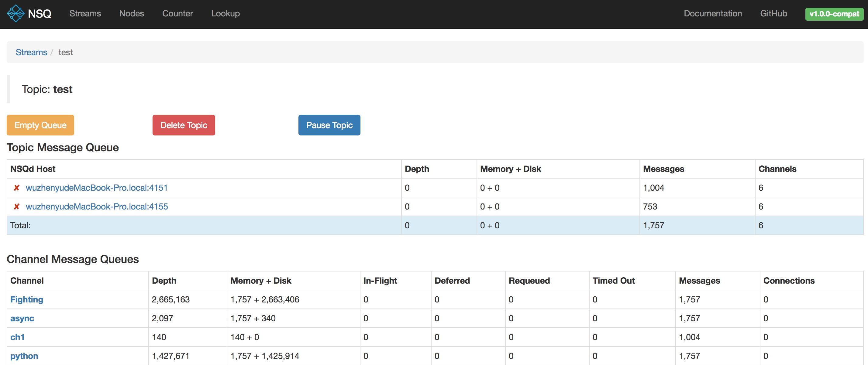Click the 'Channel Message Queues' heading
Image resolution: width=868 pixels, height=365 pixels.
click(x=73, y=259)
